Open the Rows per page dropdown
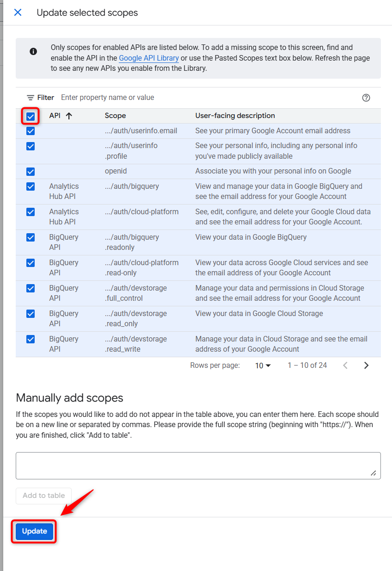 click(263, 365)
